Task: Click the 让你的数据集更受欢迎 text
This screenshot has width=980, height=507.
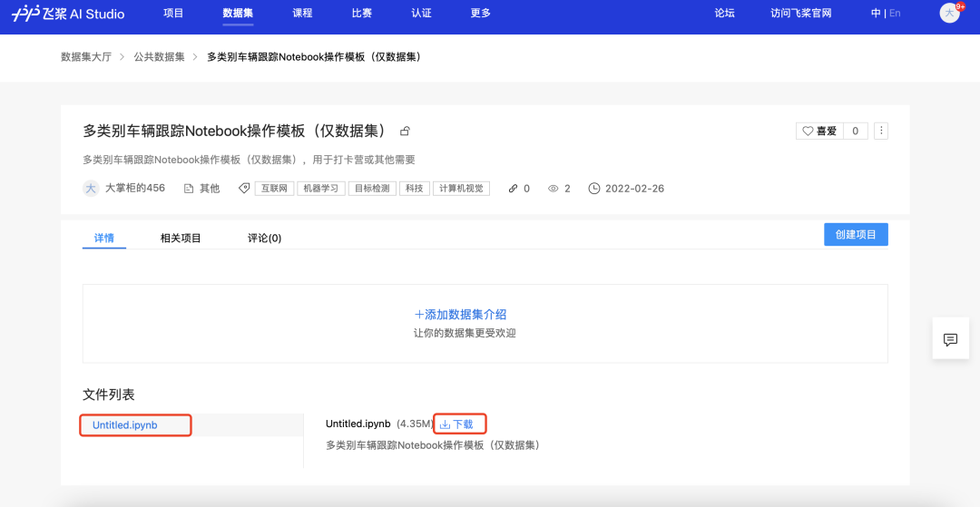Action: pyautogui.click(x=465, y=334)
